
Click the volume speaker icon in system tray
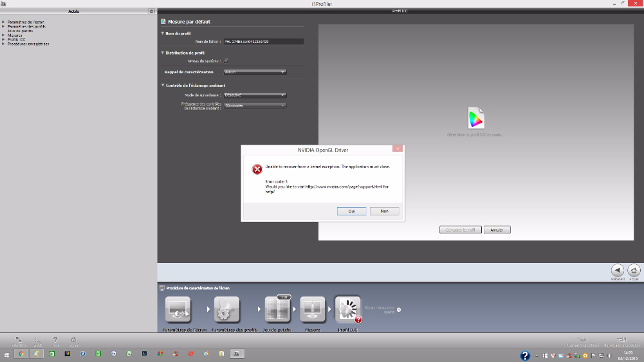(x=609, y=356)
